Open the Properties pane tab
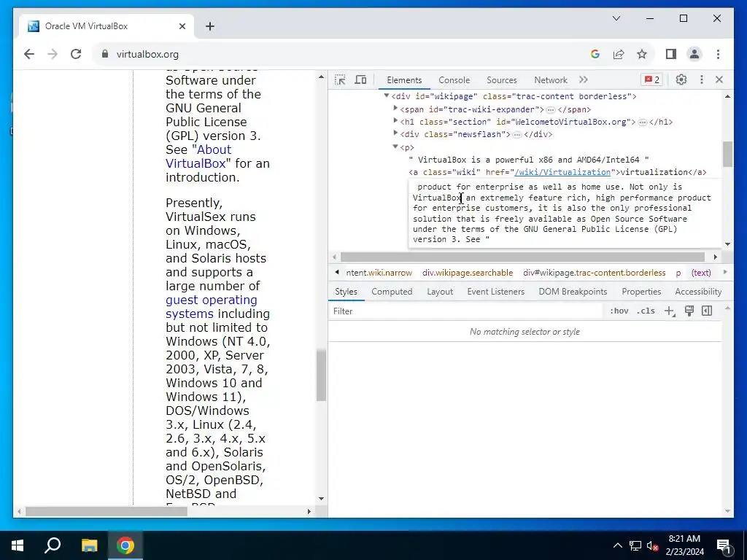Image resolution: width=747 pixels, height=560 pixels. tap(641, 292)
